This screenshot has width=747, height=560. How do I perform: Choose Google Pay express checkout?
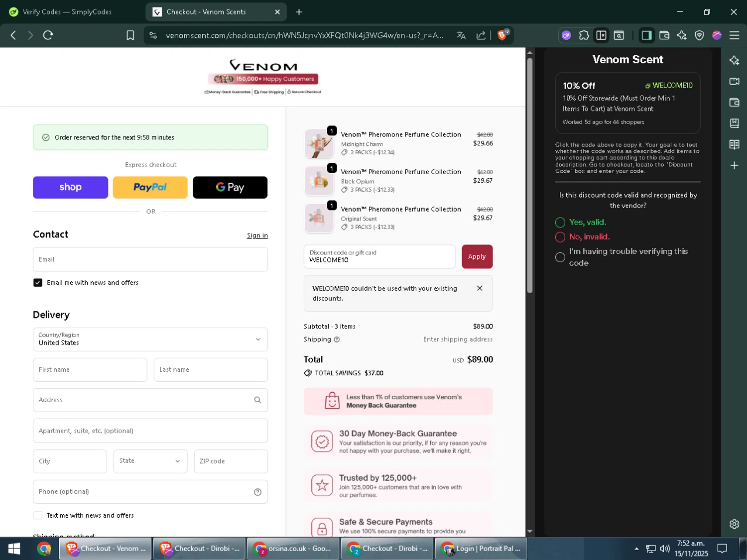coord(230,187)
